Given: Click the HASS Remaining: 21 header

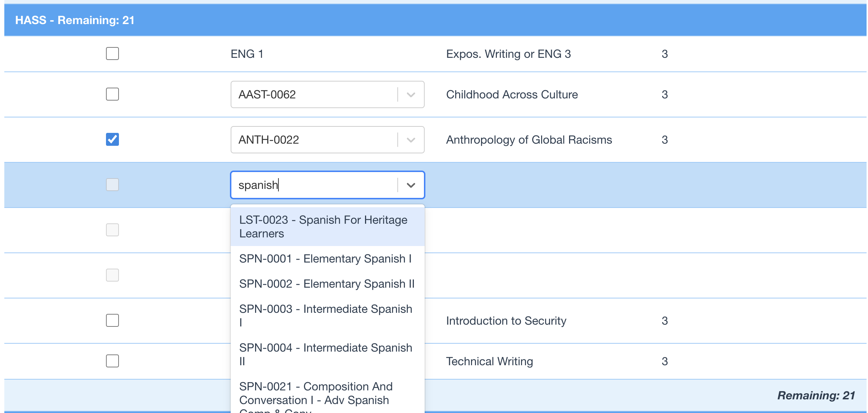Looking at the screenshot, I should tap(75, 20).
